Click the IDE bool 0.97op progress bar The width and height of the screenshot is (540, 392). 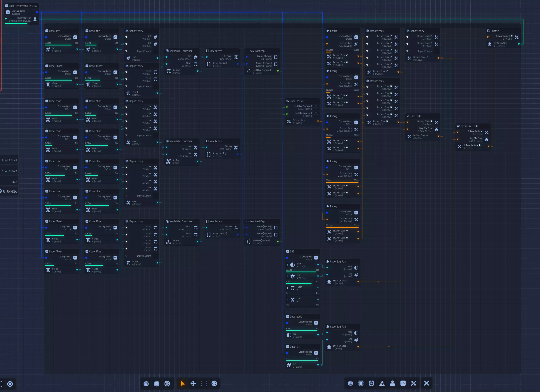[x=301, y=272]
